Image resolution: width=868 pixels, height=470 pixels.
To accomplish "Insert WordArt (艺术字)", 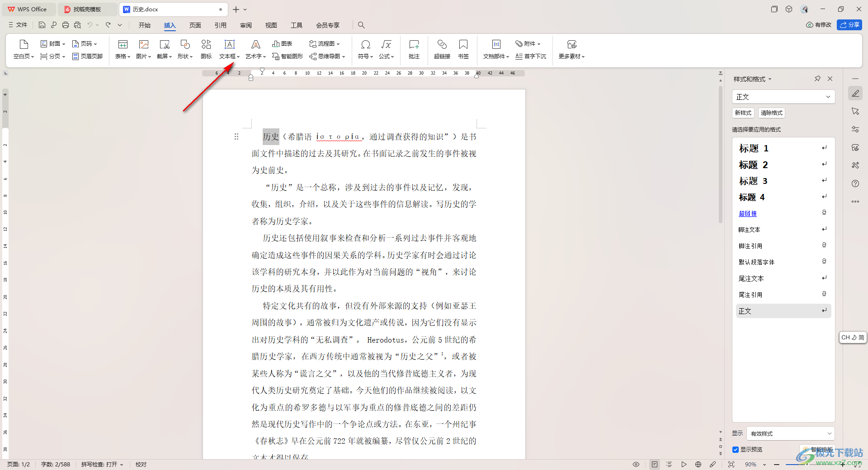I will [x=255, y=49].
